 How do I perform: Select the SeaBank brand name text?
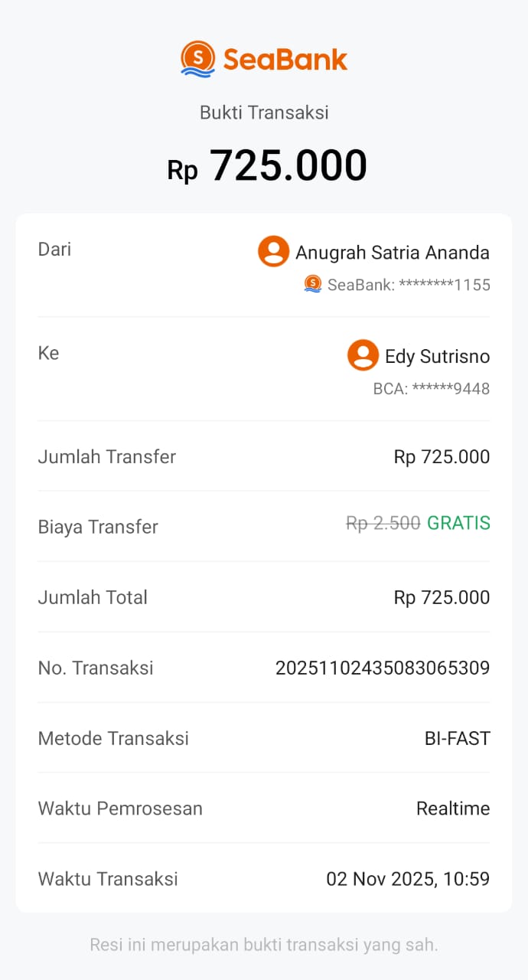coord(285,60)
